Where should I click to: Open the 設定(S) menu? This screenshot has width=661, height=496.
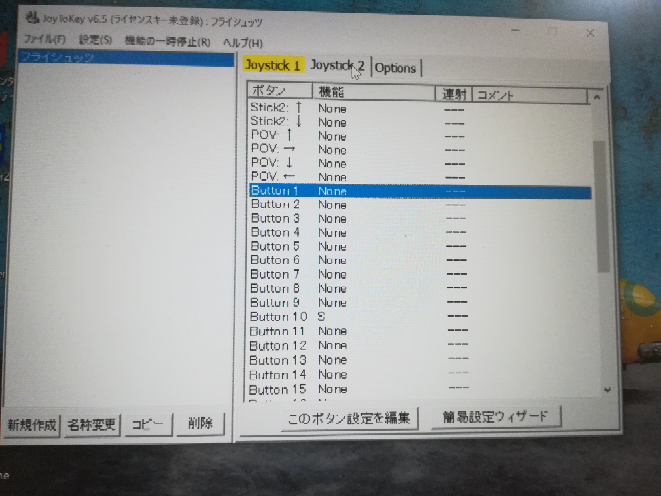pyautogui.click(x=95, y=40)
